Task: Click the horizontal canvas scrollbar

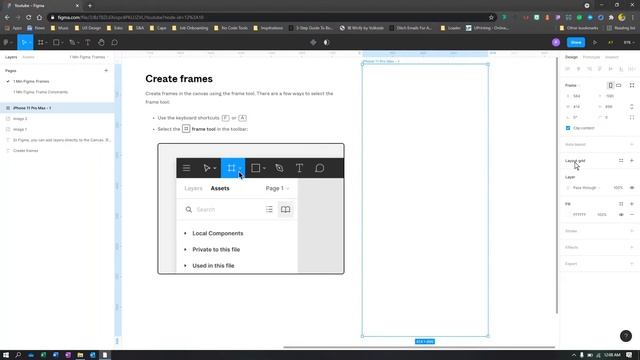Action: [419, 347]
